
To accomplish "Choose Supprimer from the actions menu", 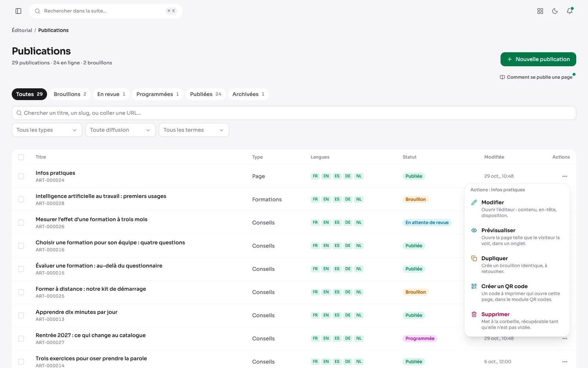I will point(517,321).
